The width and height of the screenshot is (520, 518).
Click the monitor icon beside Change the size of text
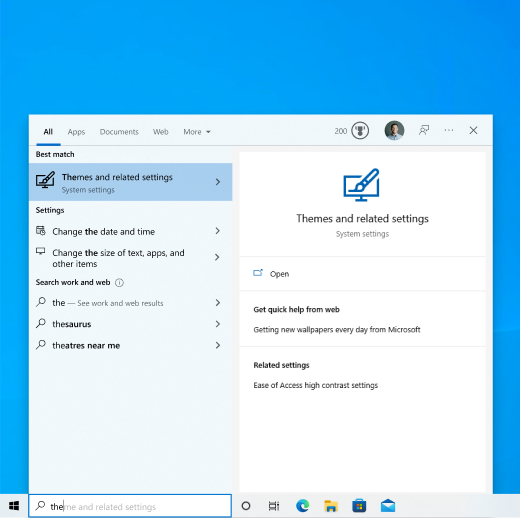[x=41, y=251]
